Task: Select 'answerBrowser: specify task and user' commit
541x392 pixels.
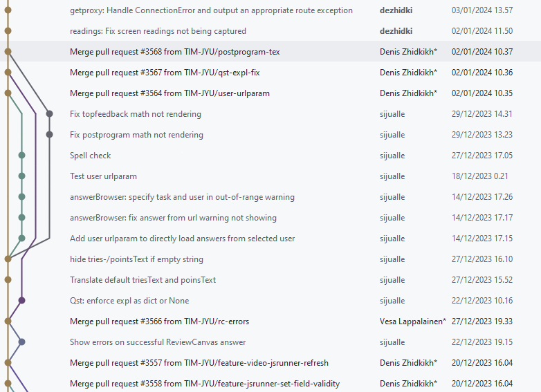Action: pos(182,197)
